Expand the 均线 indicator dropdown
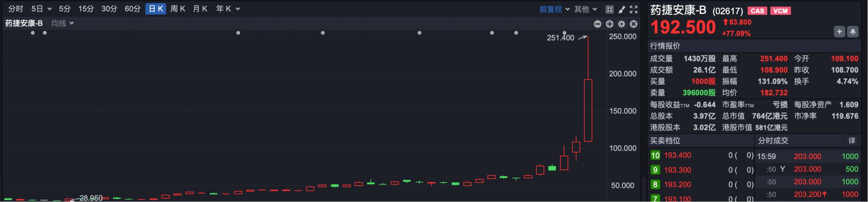This screenshot has height=202, width=868. pyautogui.click(x=62, y=23)
